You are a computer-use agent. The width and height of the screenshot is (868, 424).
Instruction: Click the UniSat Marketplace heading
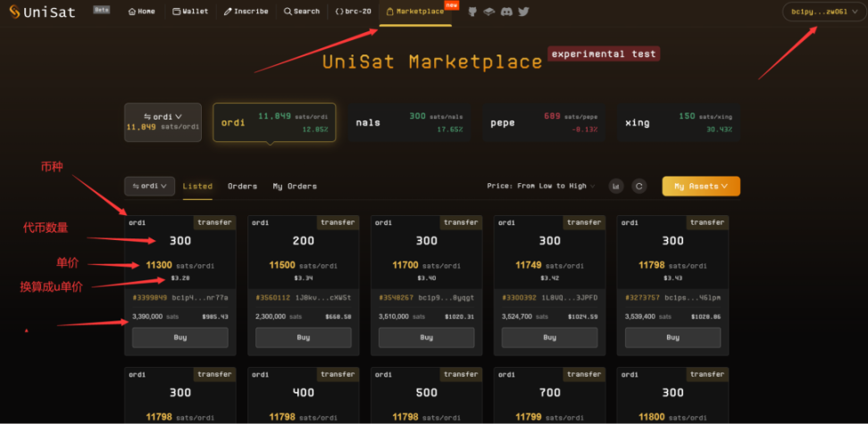click(x=432, y=62)
